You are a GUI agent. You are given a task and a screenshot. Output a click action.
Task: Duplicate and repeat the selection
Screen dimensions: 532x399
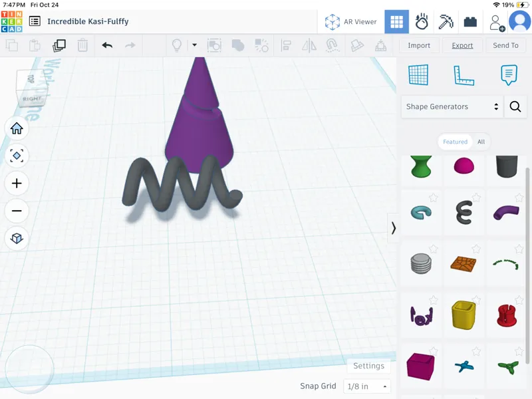pos(59,45)
